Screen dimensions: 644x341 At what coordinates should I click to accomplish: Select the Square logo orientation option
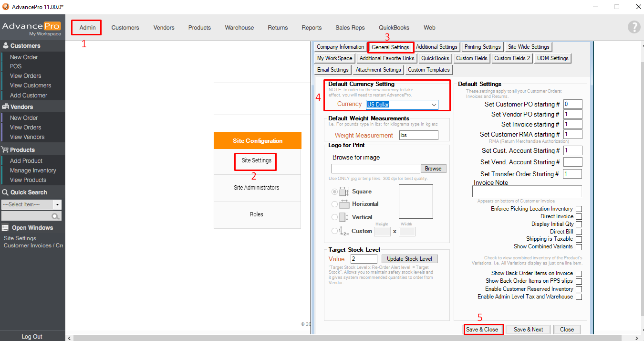(x=334, y=192)
